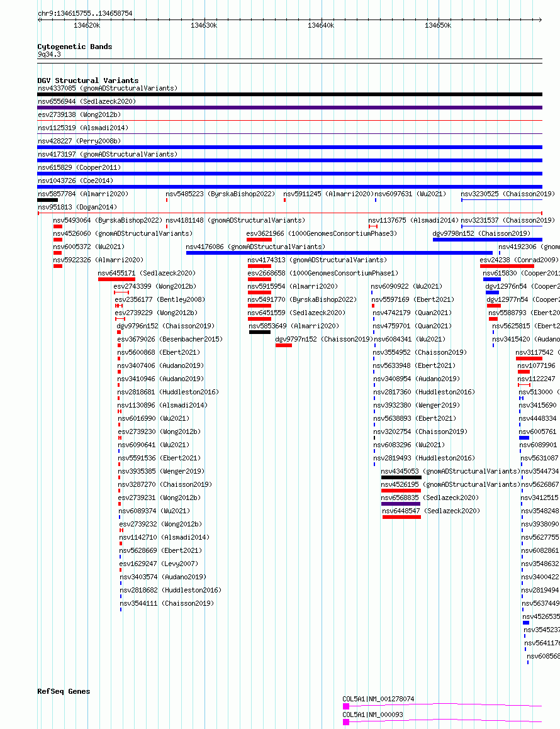The width and height of the screenshot is (560, 729).
Task: Select the nsv4176086 (gnomADStructuralVariants) label
Action: click(255, 247)
